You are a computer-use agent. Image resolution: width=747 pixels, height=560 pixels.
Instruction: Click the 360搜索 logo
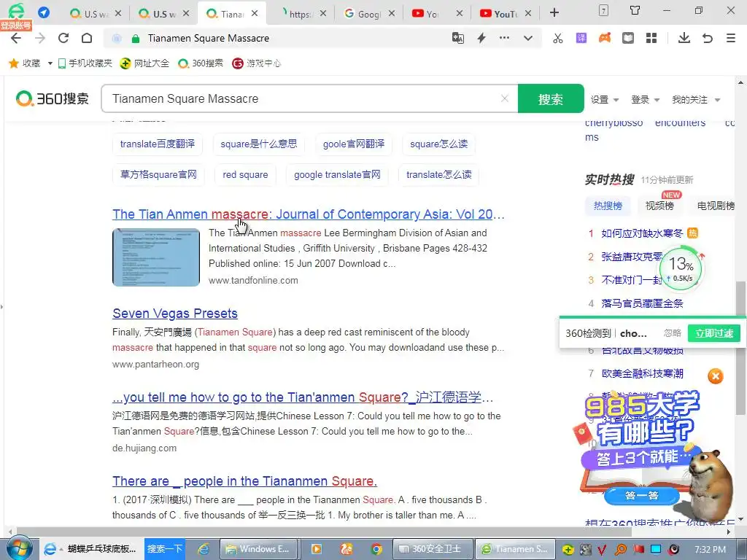(53, 98)
